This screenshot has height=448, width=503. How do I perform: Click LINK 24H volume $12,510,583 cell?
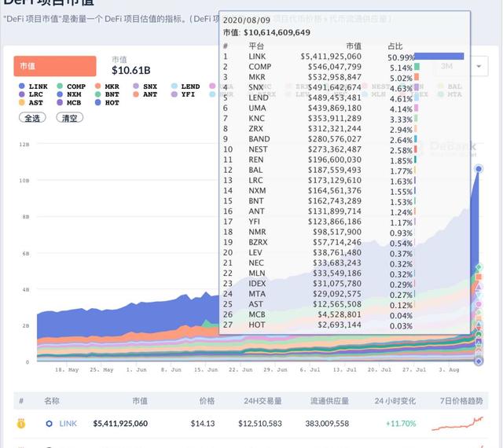260,424
